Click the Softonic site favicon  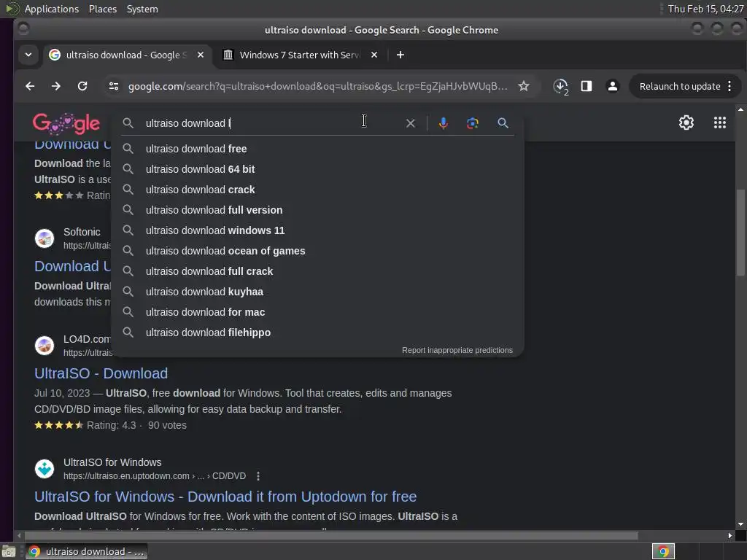(x=44, y=238)
